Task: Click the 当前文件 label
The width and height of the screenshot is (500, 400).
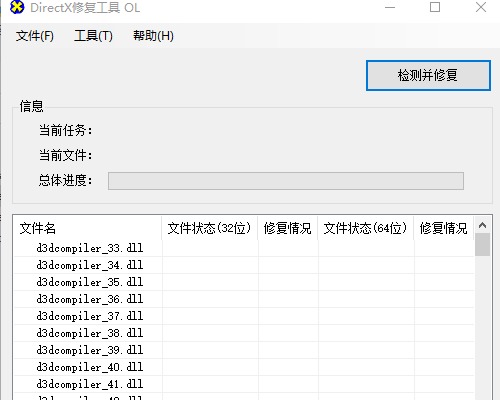Action: point(65,155)
